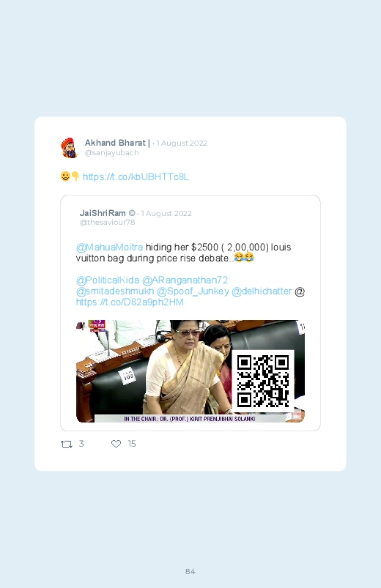The image size is (381, 588).
Task: Click the QR code on the video
Action: pos(263,382)
